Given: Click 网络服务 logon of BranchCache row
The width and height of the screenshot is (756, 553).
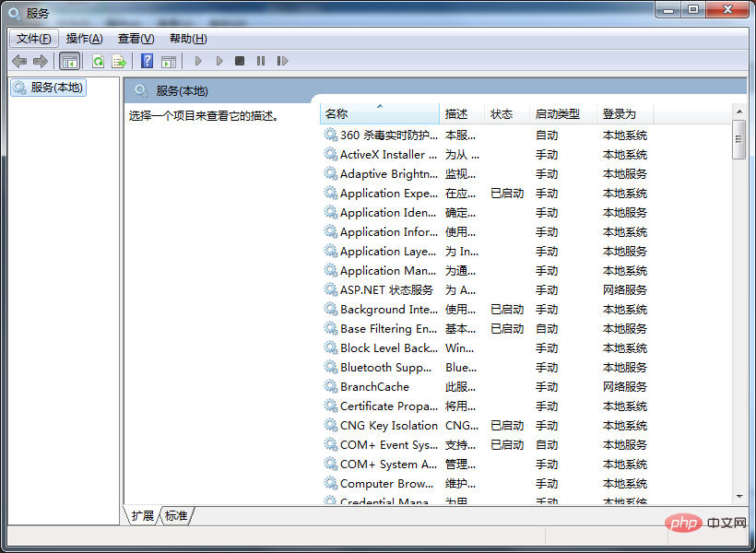Looking at the screenshot, I should 625,387.
